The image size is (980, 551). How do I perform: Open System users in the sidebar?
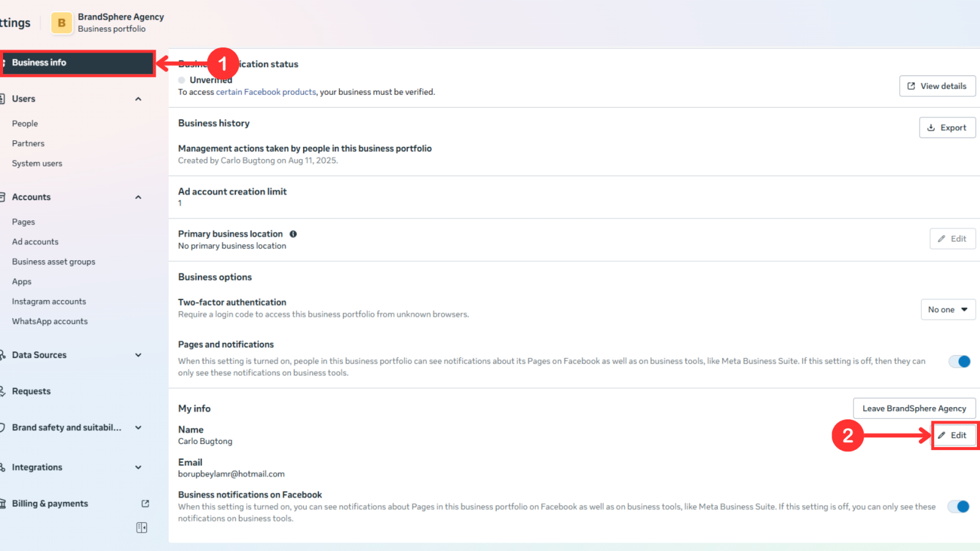click(x=37, y=163)
